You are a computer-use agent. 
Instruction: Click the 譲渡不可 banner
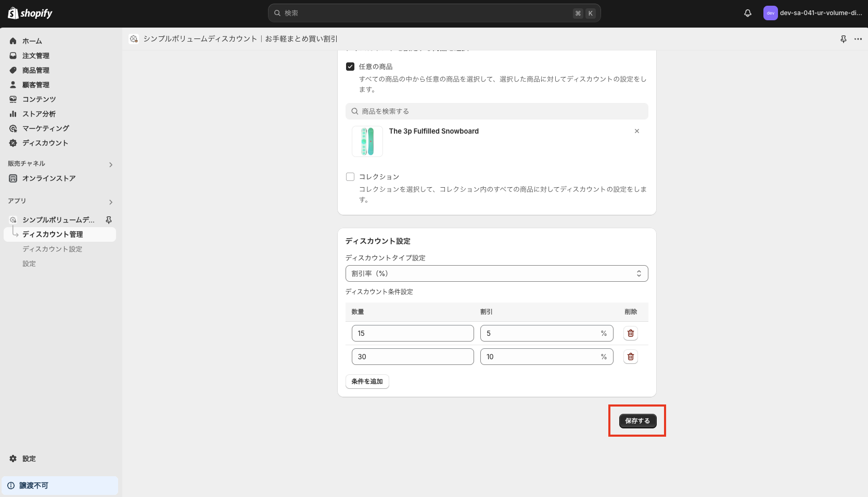click(x=60, y=486)
